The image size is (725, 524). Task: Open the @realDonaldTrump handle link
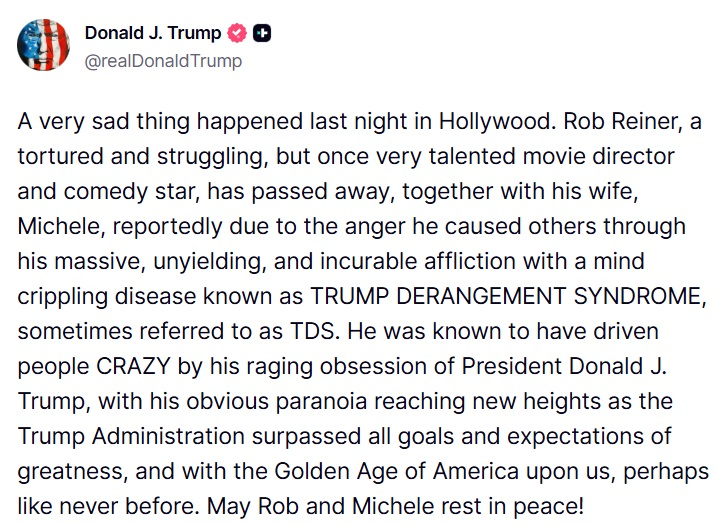[163, 61]
